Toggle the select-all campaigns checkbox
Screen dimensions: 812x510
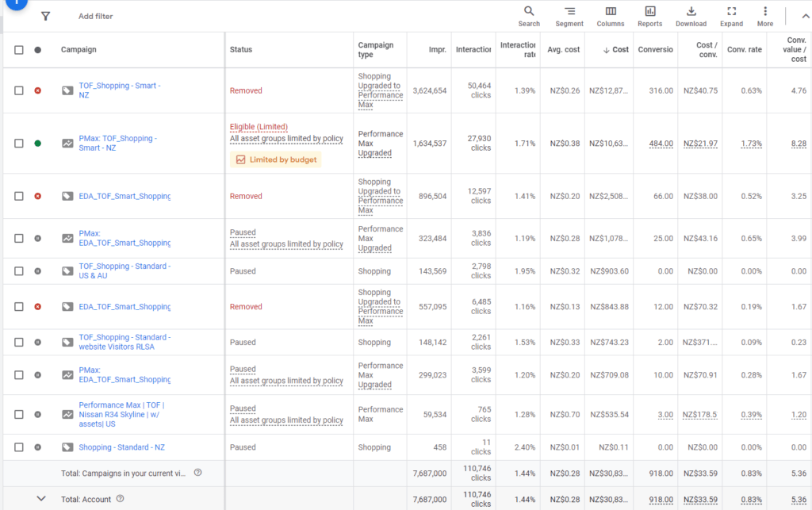click(x=19, y=50)
